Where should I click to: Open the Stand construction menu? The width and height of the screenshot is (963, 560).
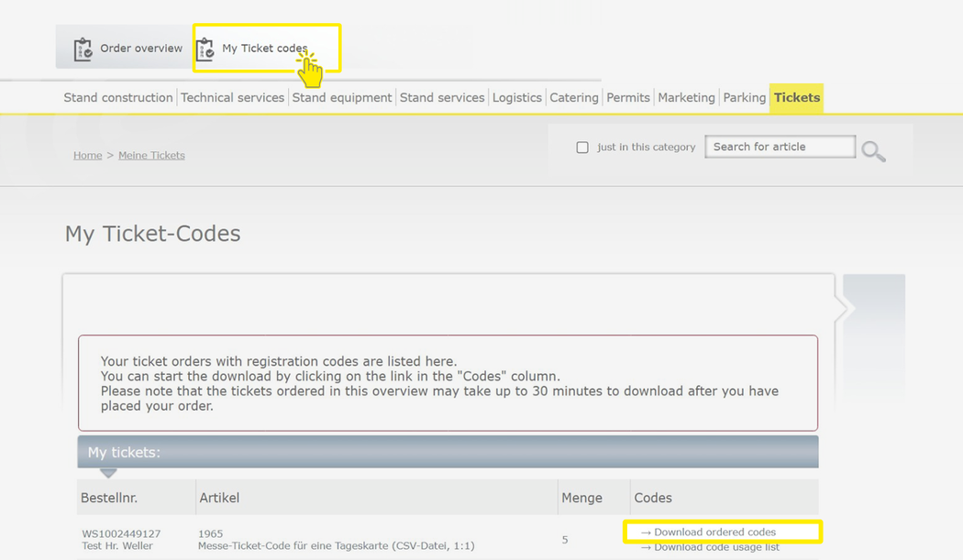pos(117,98)
